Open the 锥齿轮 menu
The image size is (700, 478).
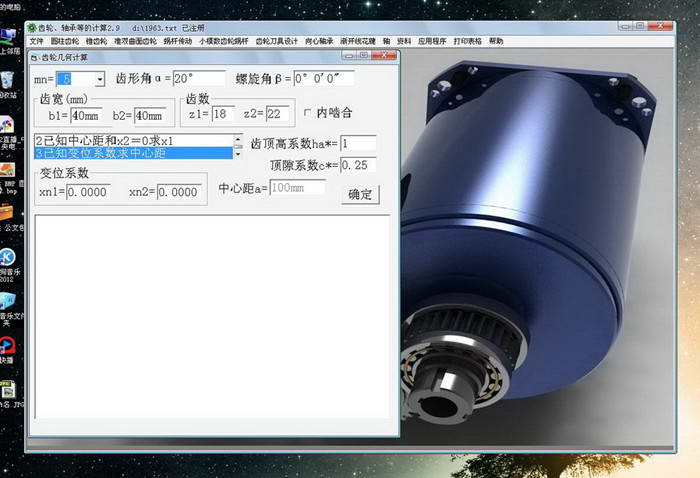pos(96,41)
